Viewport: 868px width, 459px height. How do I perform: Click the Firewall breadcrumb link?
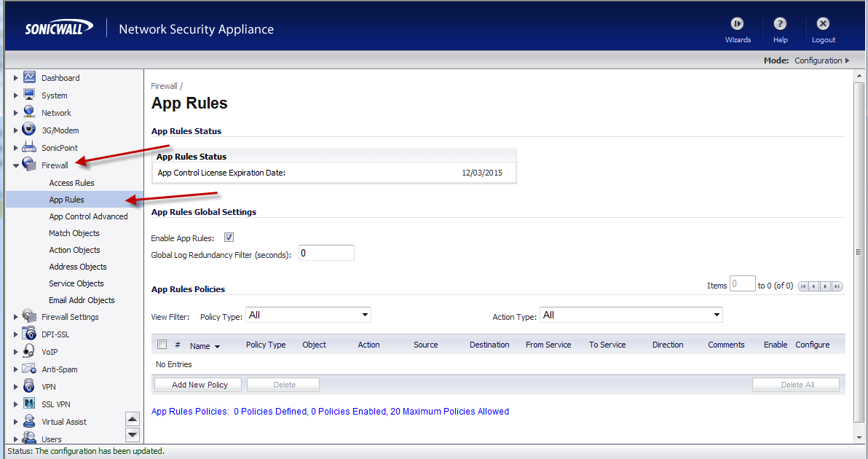click(164, 86)
